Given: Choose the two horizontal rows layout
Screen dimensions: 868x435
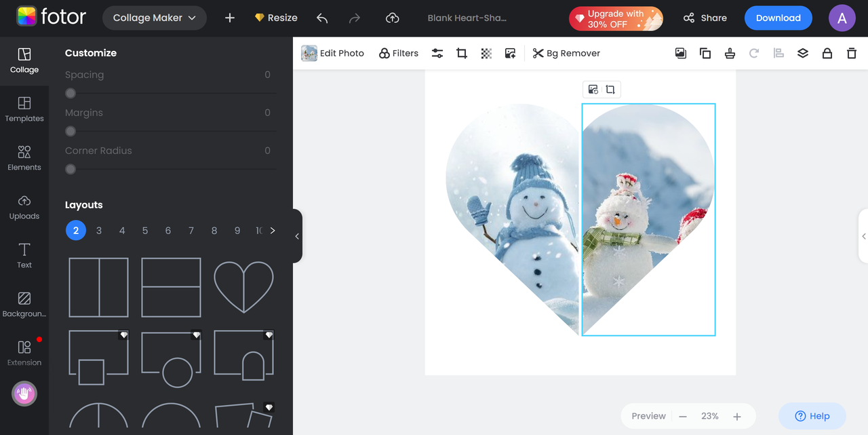Looking at the screenshot, I should click(x=171, y=287).
